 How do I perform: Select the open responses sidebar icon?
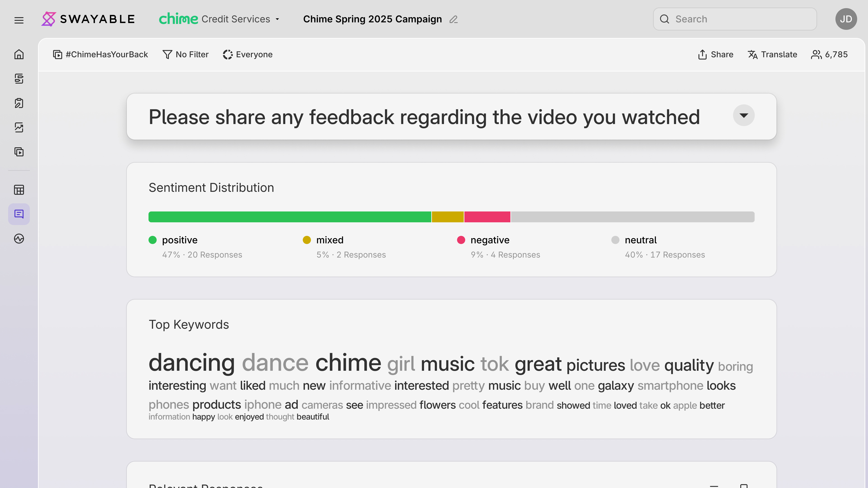coord(19,214)
